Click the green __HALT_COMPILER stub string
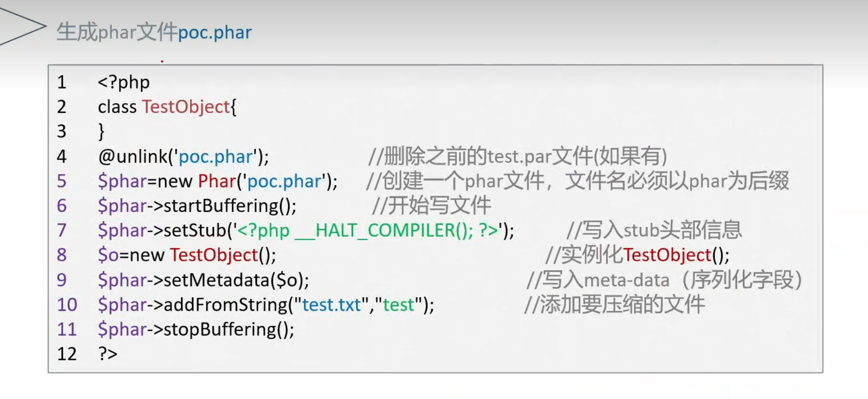Image resolution: width=868 pixels, height=399 pixels. point(367,230)
